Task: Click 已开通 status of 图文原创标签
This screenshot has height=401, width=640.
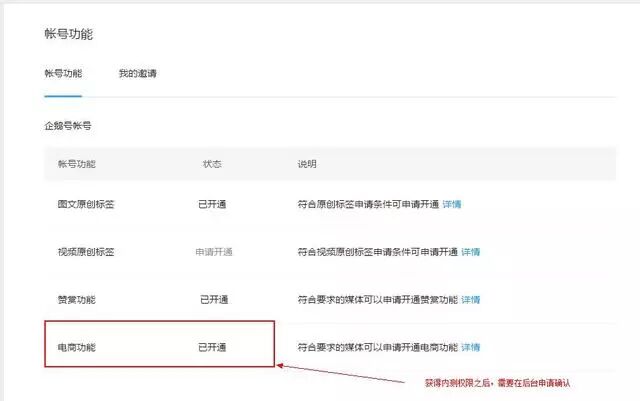Action: coord(213,204)
